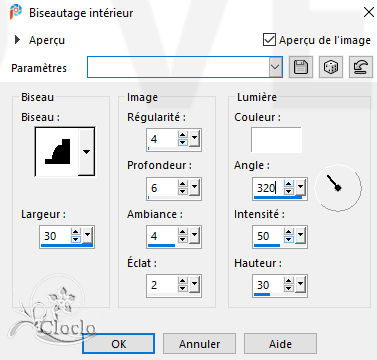Click the white Couleur swatch

(276, 140)
